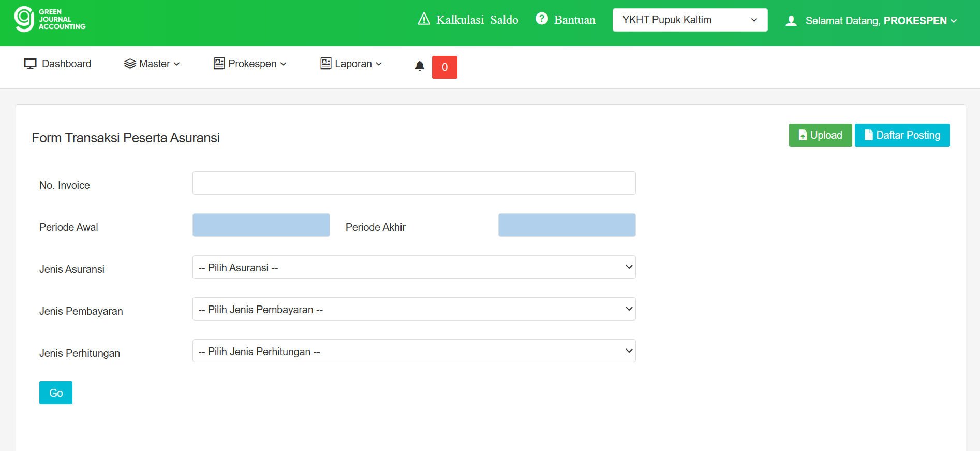Open the Pilih Jenis Pembayaran dropdown
Viewport: 980px width, 451px height.
click(x=413, y=309)
